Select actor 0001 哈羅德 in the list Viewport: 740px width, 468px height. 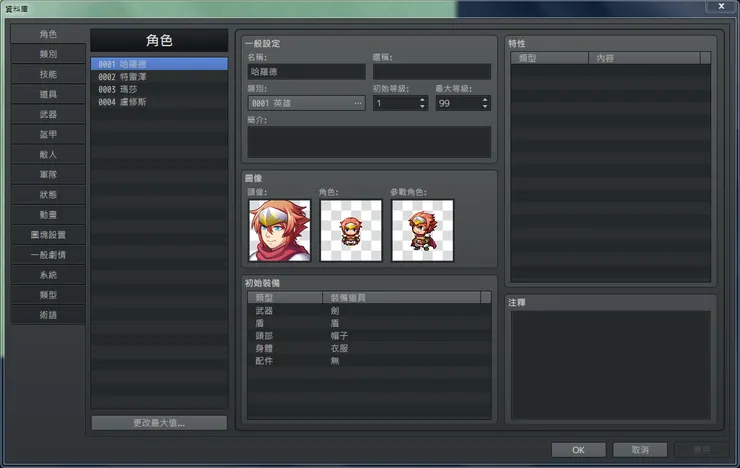point(159,64)
